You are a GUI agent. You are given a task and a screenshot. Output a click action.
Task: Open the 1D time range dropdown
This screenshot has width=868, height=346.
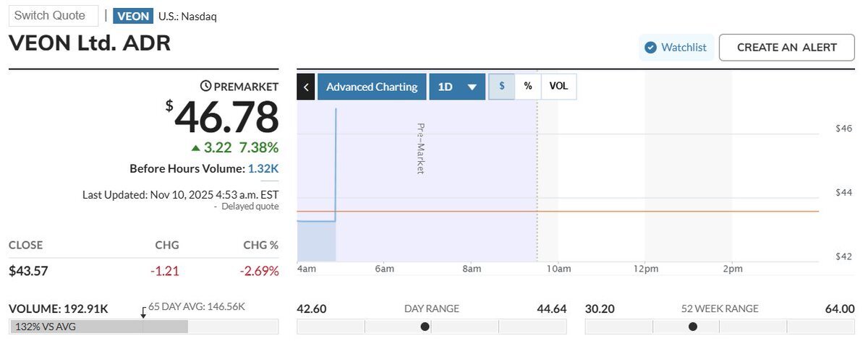point(457,87)
